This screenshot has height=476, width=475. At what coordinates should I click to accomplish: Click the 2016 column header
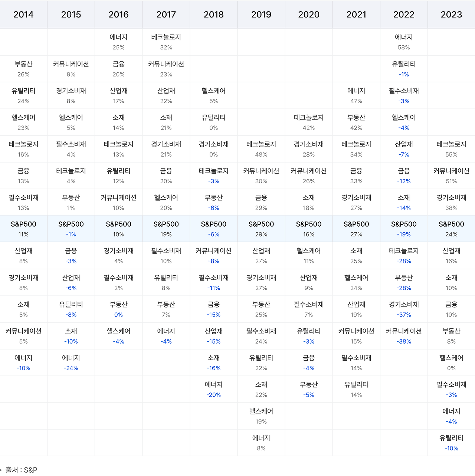coord(118,14)
